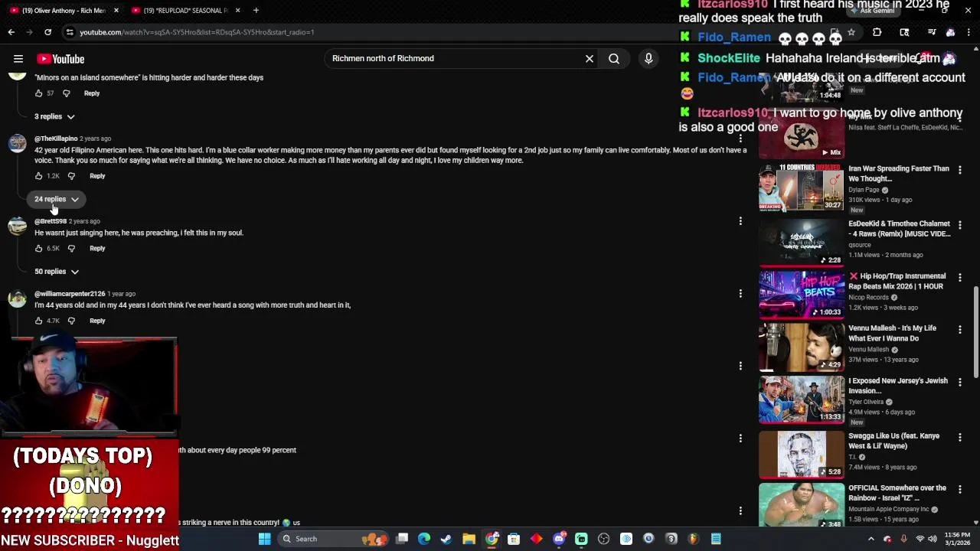Image resolution: width=980 pixels, height=551 pixels.
Task: Expand the 50 replies thread
Action: click(57, 271)
